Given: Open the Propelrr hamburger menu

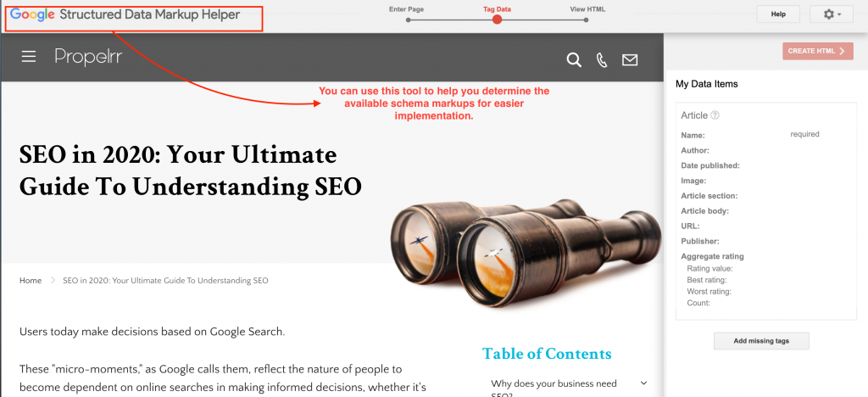Looking at the screenshot, I should [x=29, y=57].
